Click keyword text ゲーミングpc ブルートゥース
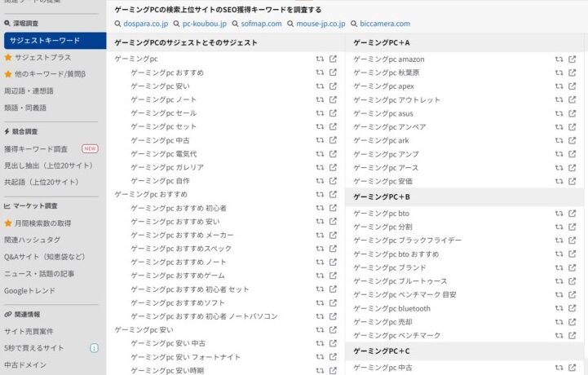 pos(400,281)
